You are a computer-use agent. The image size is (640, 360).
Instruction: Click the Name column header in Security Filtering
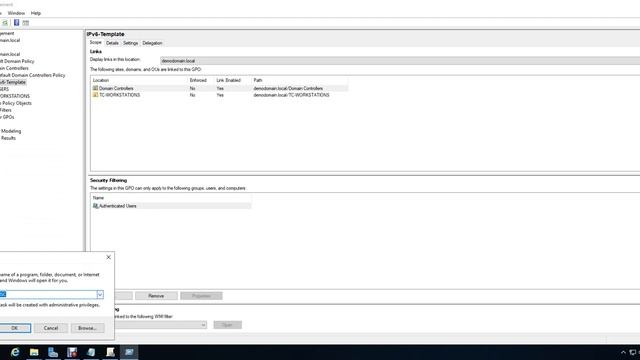pos(171,198)
